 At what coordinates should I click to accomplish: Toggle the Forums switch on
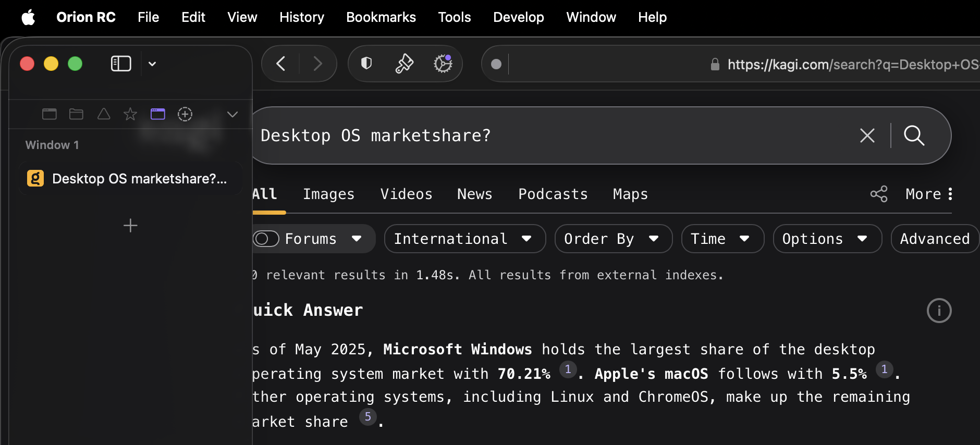266,239
